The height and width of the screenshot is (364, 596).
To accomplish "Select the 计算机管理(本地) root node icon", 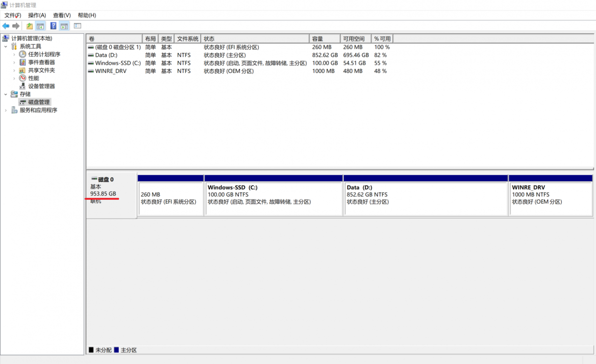I will 5,38.
